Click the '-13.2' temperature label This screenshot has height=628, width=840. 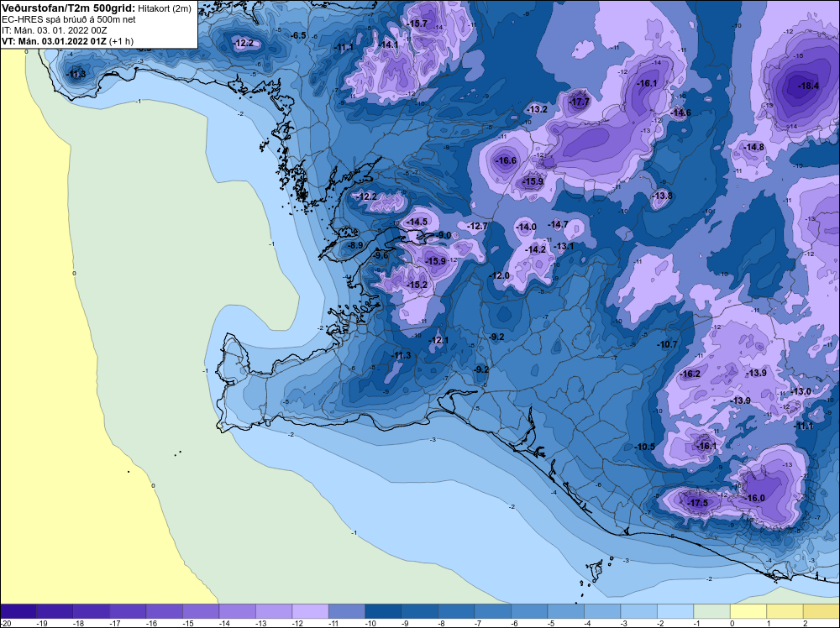(x=537, y=110)
